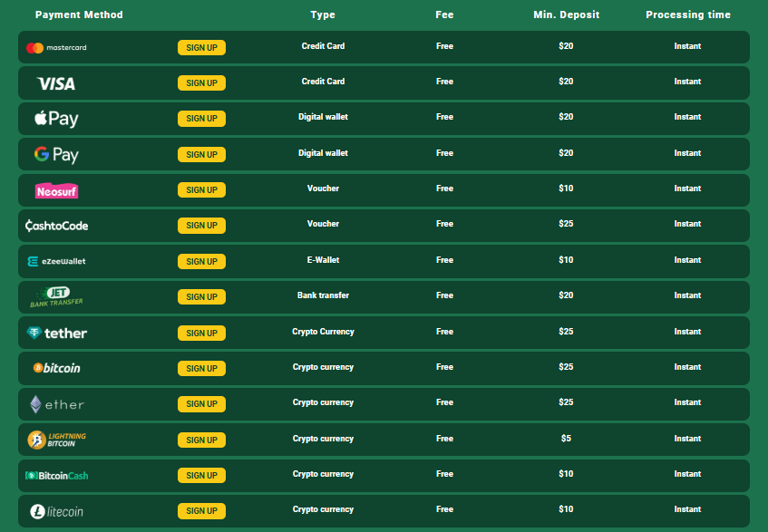Viewport: 768px width, 532px height.
Task: Click 'Instant' processing time for bitcoin
Action: click(687, 367)
